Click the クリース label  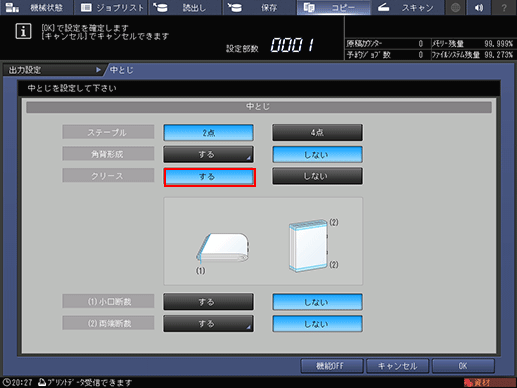tap(108, 176)
